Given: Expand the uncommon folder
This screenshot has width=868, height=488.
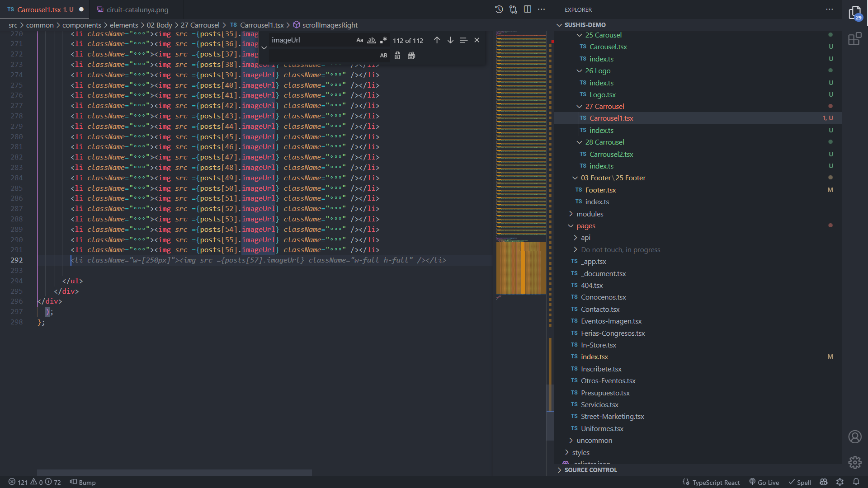Looking at the screenshot, I should point(571,441).
